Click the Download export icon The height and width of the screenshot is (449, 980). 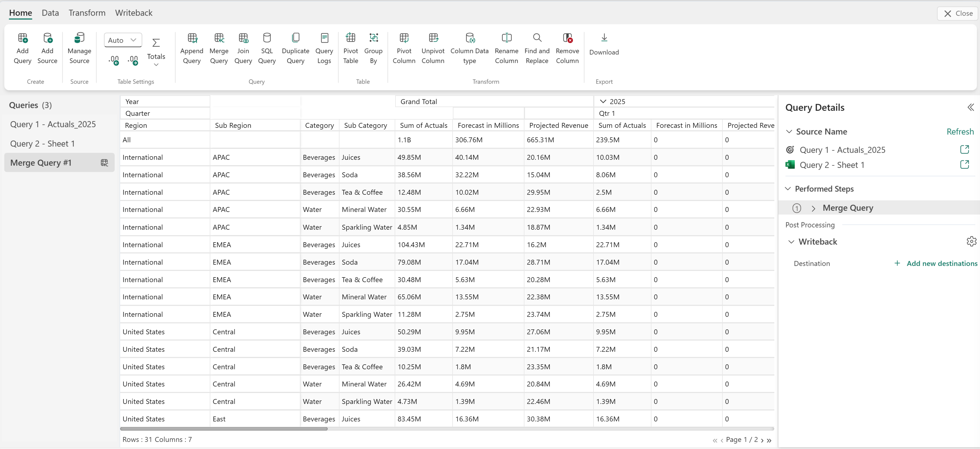pos(604,38)
